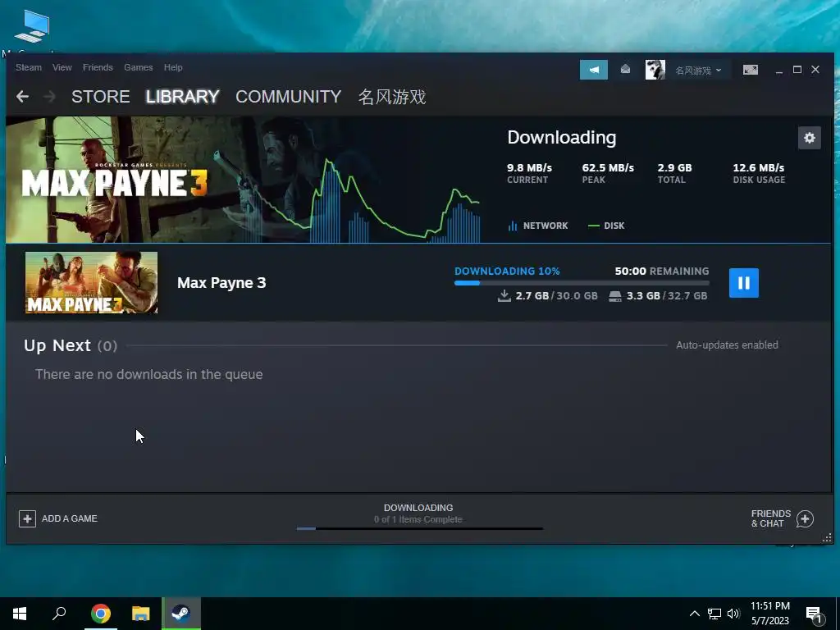This screenshot has height=630, width=840.
Task: Open the Games menu
Action: [138, 67]
